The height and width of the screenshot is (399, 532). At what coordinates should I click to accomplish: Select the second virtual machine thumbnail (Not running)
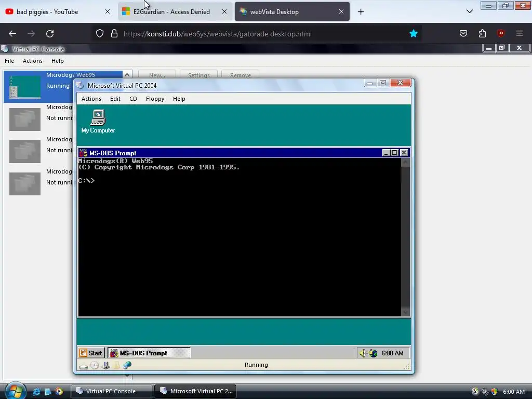click(x=25, y=119)
